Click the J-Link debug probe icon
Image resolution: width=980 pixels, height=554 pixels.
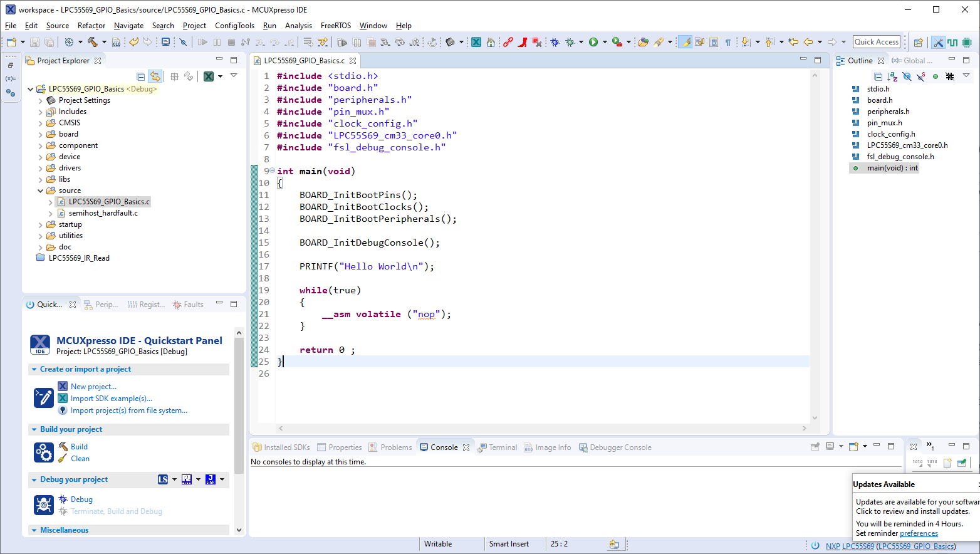pyautogui.click(x=211, y=479)
